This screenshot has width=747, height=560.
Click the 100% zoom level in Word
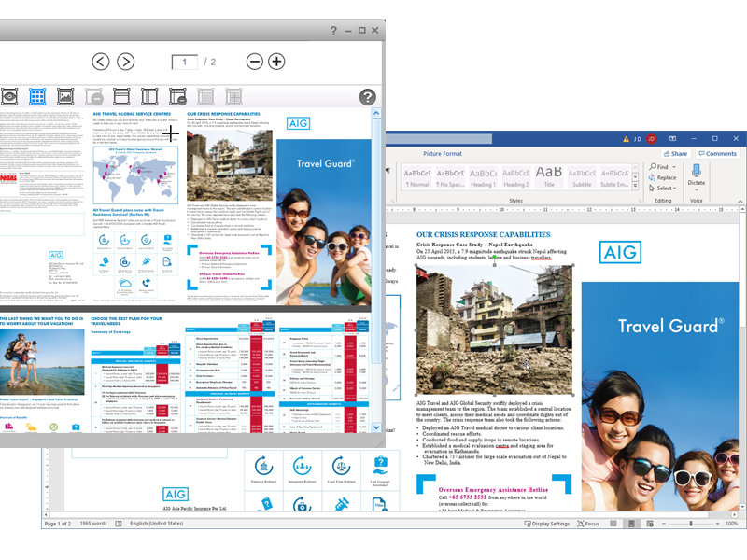[731, 524]
